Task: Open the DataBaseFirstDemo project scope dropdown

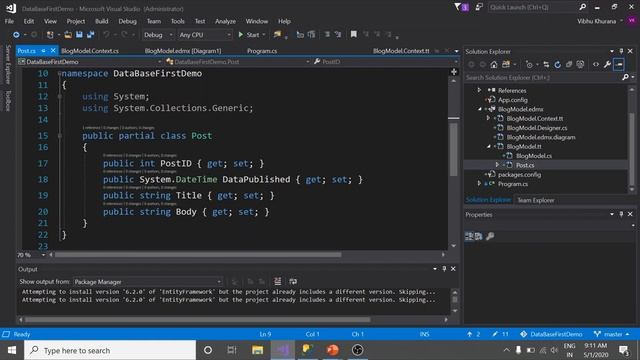Action: 90,62
